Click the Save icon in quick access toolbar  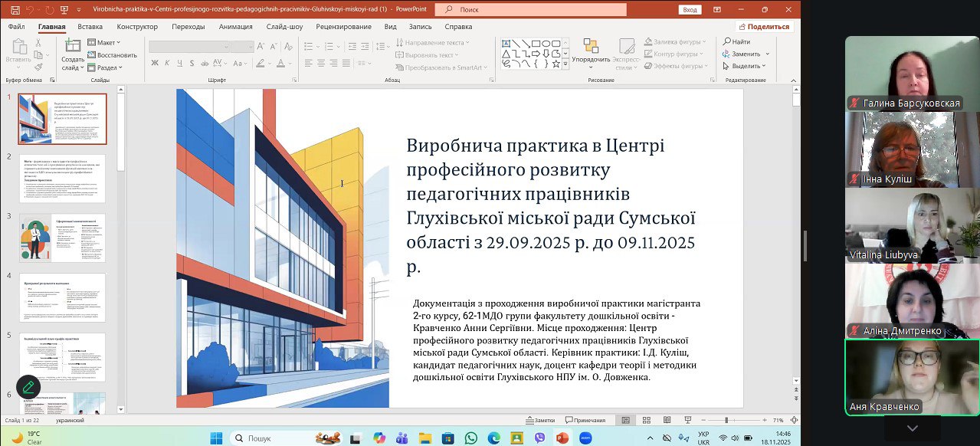15,10
